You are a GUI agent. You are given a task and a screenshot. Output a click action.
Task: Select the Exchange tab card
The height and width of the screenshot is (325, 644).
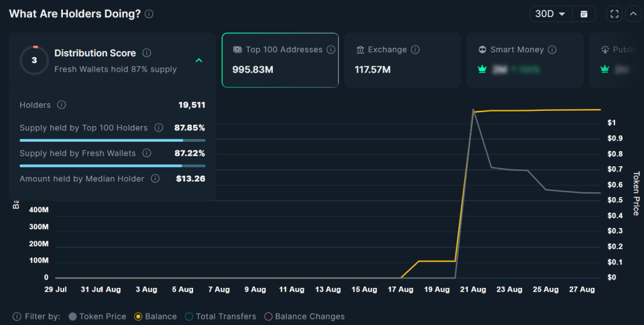pyautogui.click(x=402, y=60)
